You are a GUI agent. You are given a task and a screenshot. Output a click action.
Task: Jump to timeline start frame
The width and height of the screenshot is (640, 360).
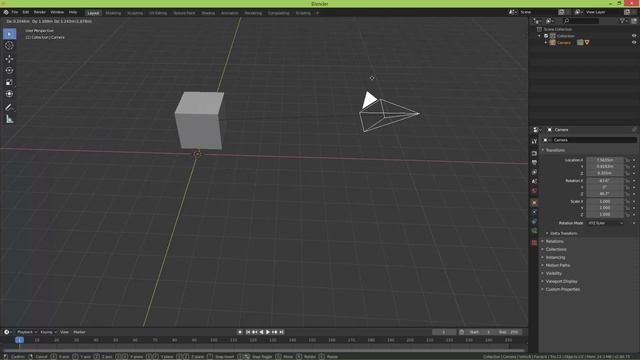point(248,332)
